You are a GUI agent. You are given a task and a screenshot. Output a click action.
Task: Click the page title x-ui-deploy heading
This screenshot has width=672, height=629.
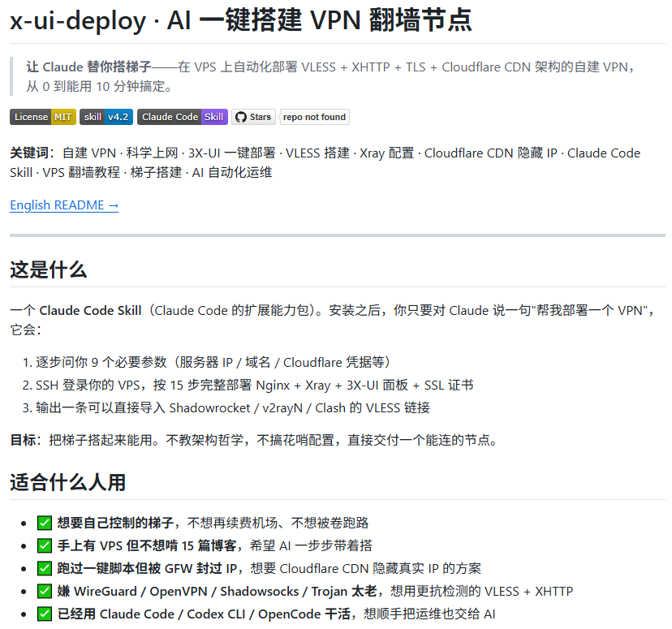tap(241, 19)
